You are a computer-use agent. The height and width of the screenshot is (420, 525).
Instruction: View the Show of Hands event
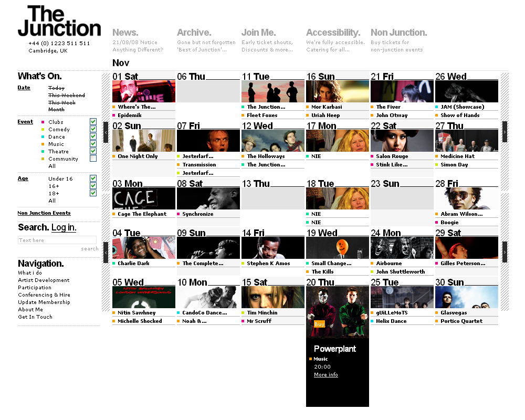tap(460, 115)
